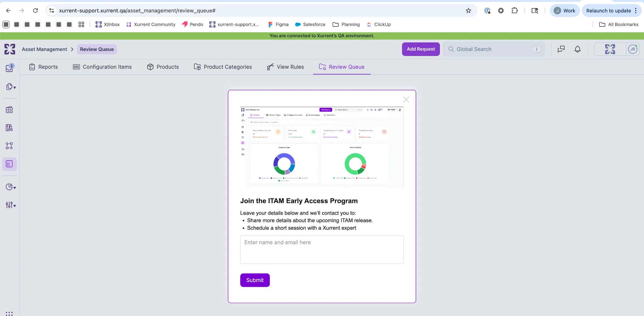The width and height of the screenshot is (644, 316).
Task: Click the account logo tile in the header
Action: coord(610,49)
